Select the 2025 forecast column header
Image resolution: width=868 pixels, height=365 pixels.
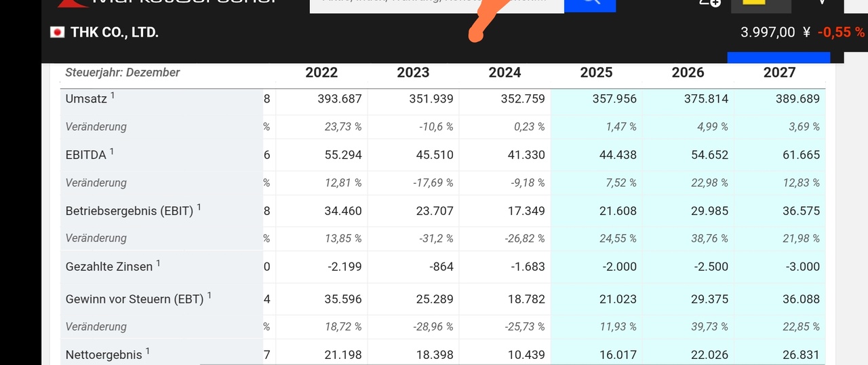[596, 73]
